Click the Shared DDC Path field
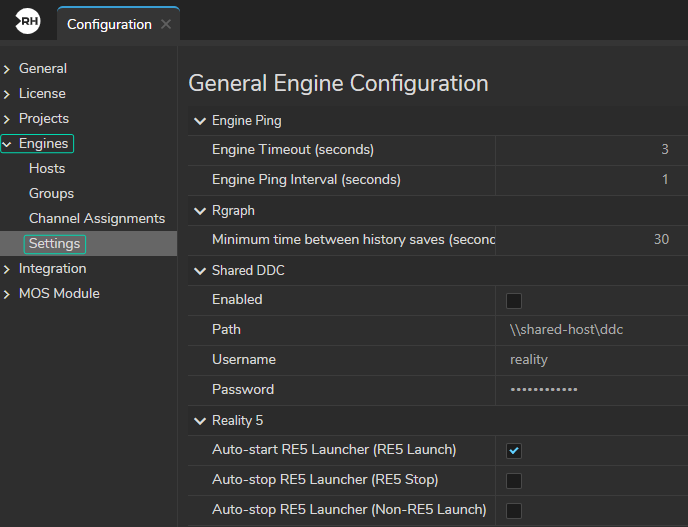688x527 pixels. pos(590,330)
